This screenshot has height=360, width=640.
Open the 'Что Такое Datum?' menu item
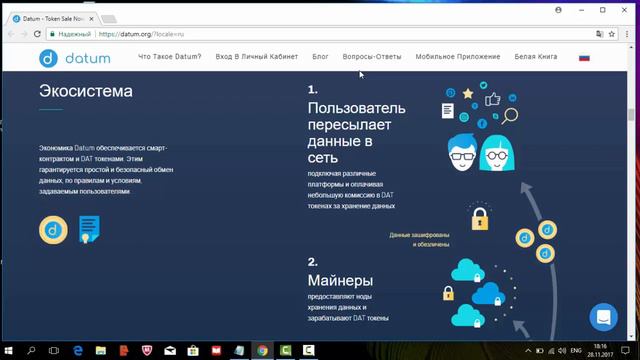169,57
